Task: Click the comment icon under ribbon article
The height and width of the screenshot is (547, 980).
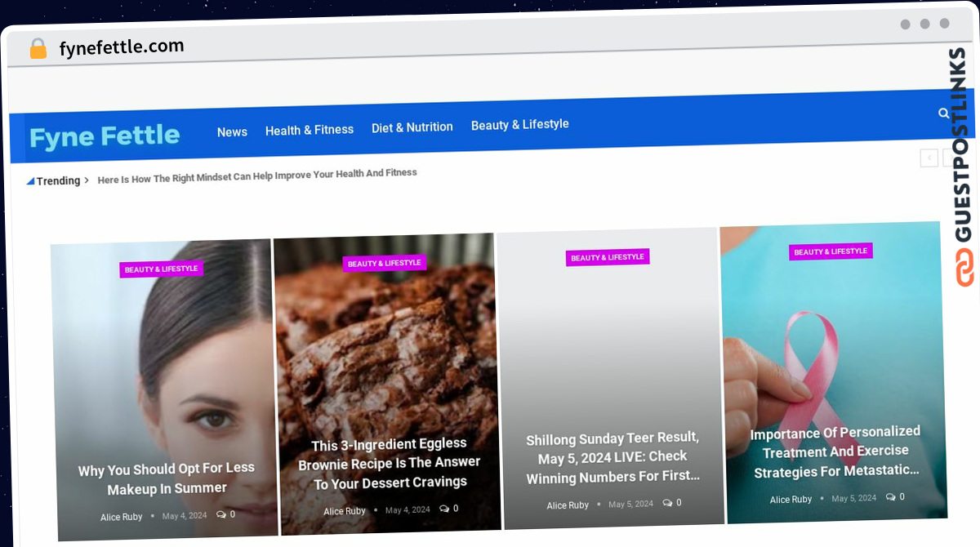Action: 890,496
